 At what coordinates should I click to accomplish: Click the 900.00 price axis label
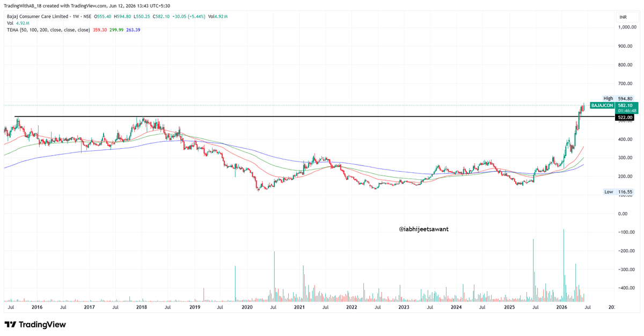click(x=626, y=46)
